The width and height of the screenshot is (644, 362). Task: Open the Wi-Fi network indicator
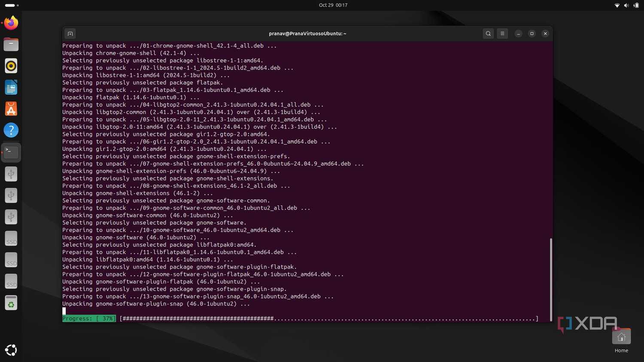617,5
